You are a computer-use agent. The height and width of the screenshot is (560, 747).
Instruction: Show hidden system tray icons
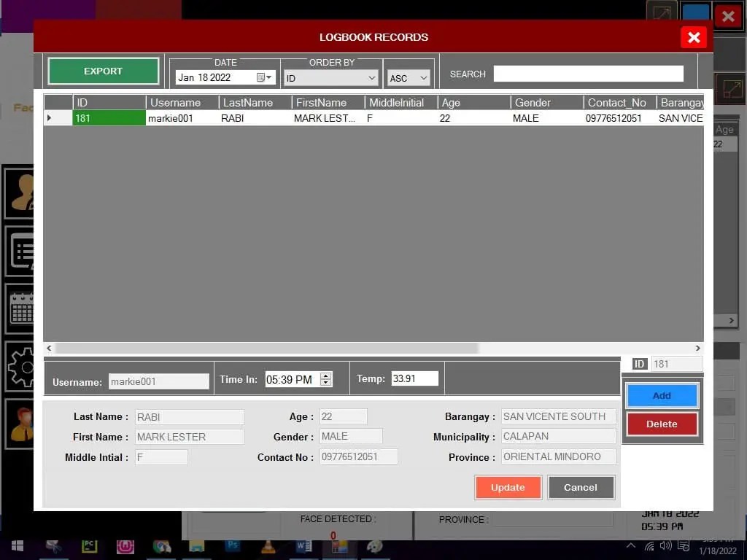pyautogui.click(x=630, y=545)
